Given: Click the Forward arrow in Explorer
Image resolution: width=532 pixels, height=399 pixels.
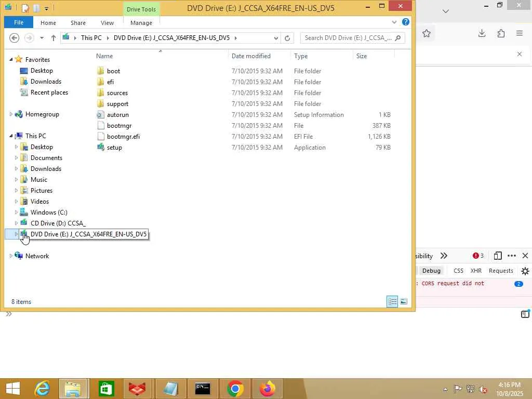Looking at the screenshot, I should (29, 38).
